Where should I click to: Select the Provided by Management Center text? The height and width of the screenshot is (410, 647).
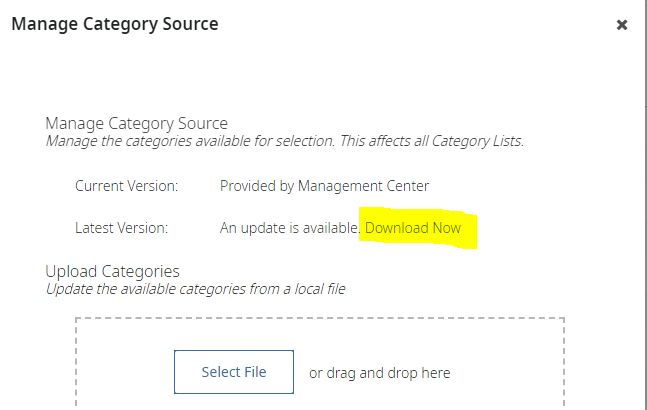(324, 185)
